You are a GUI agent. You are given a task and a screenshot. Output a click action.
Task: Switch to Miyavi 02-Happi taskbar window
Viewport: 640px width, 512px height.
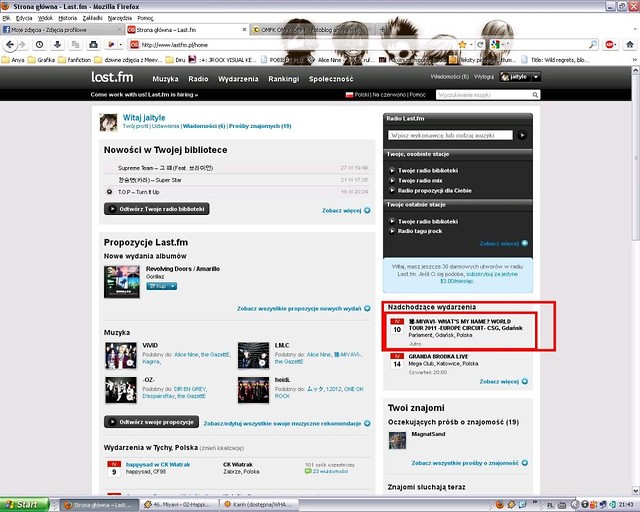coord(178,505)
